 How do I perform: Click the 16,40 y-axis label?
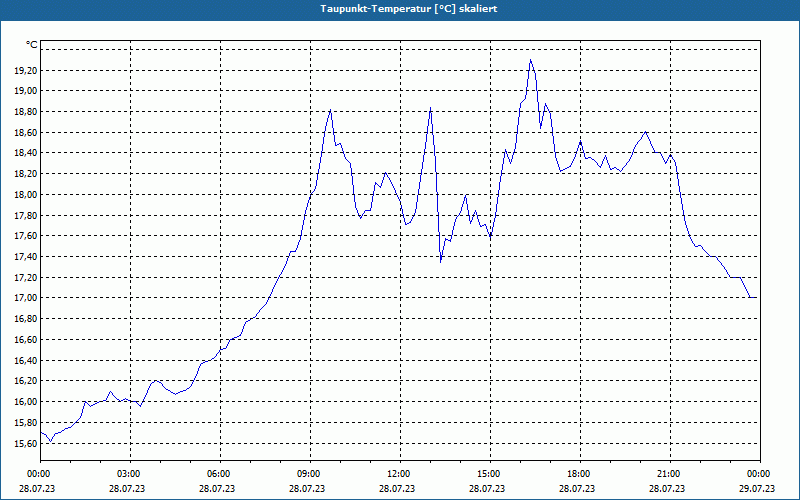pos(27,360)
